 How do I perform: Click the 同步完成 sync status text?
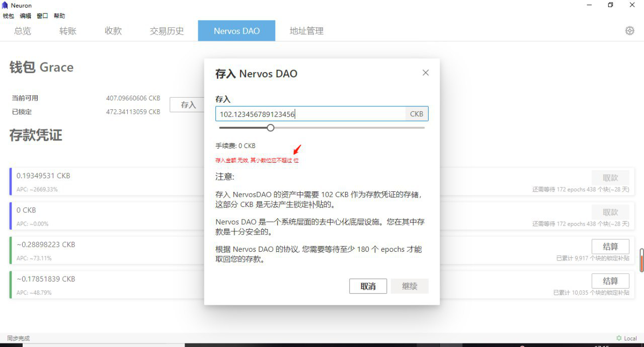[x=19, y=338]
